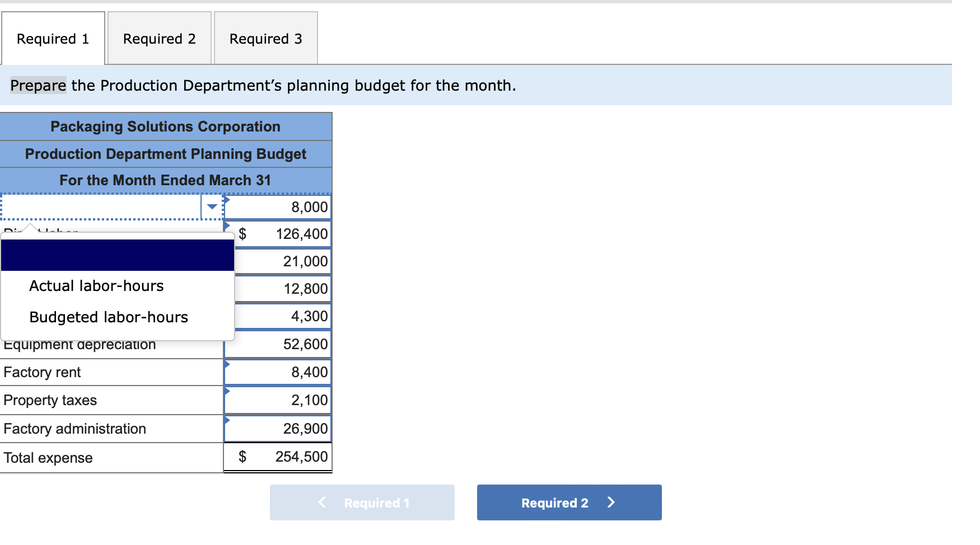Switch to the Required 1 tab

point(53,39)
